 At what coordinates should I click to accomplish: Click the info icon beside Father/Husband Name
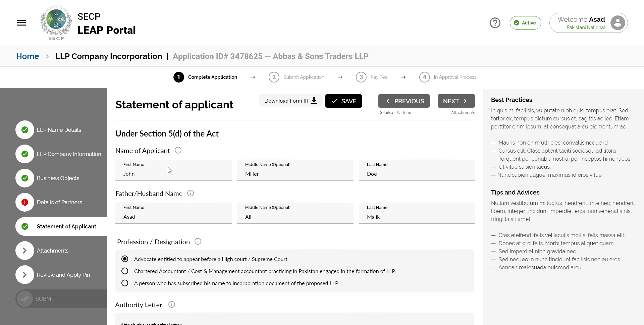190,193
